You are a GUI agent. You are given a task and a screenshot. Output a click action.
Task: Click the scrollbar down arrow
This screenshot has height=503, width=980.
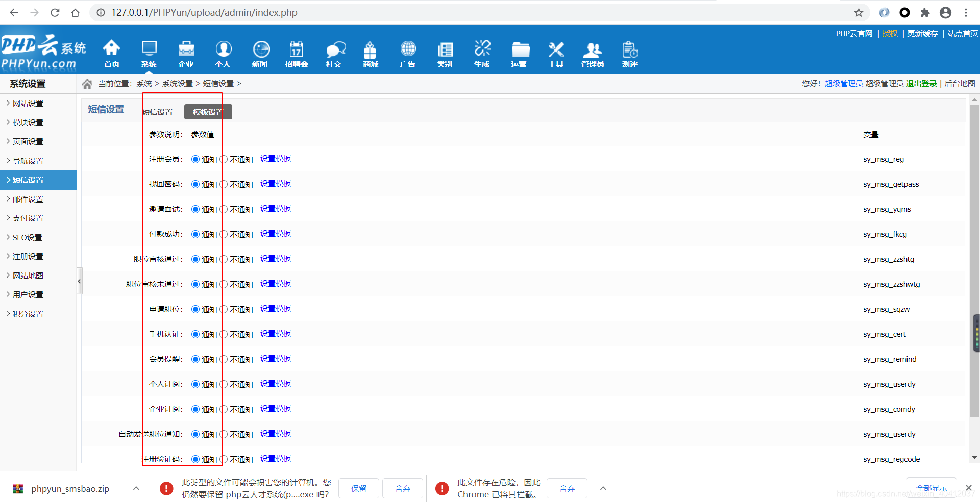974,458
